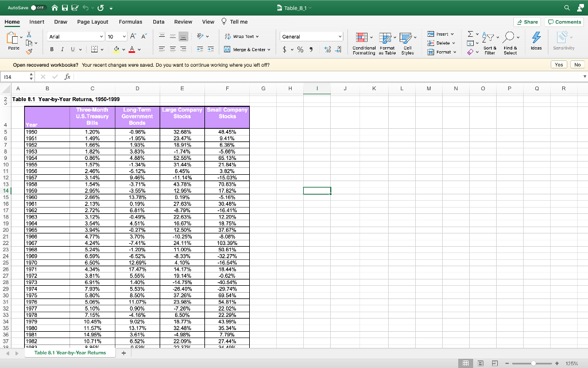
Task: Apply Percent Style format
Action: point(300,49)
